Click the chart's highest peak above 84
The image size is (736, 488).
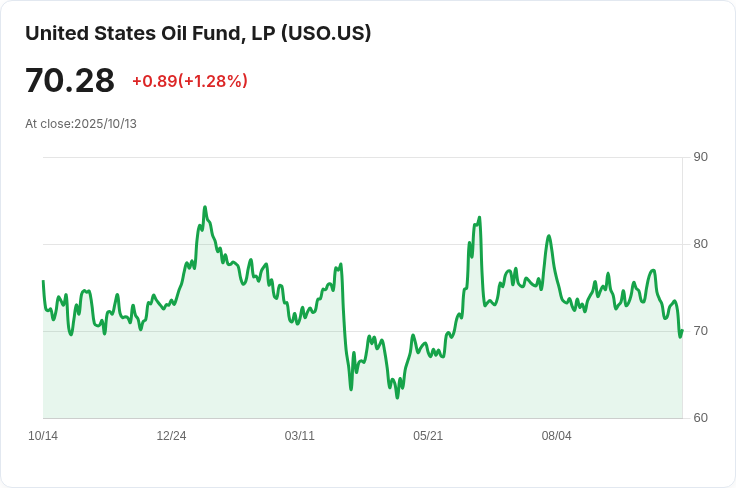coord(204,208)
